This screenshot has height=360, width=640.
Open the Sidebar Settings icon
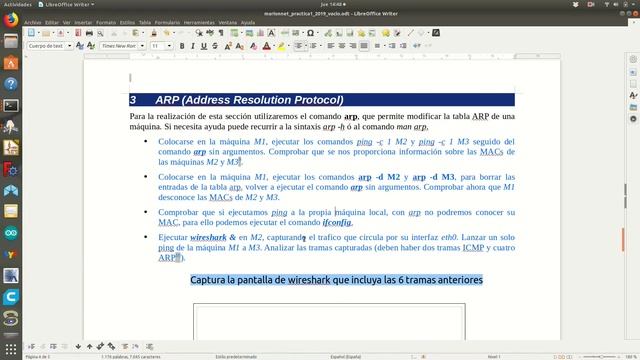[633, 59]
